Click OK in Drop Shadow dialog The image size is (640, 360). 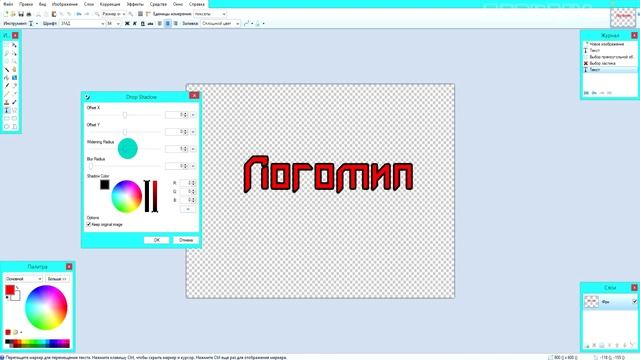(x=156, y=240)
